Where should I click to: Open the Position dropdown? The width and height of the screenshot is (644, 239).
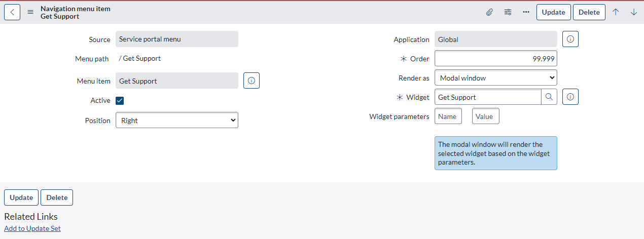(x=177, y=121)
